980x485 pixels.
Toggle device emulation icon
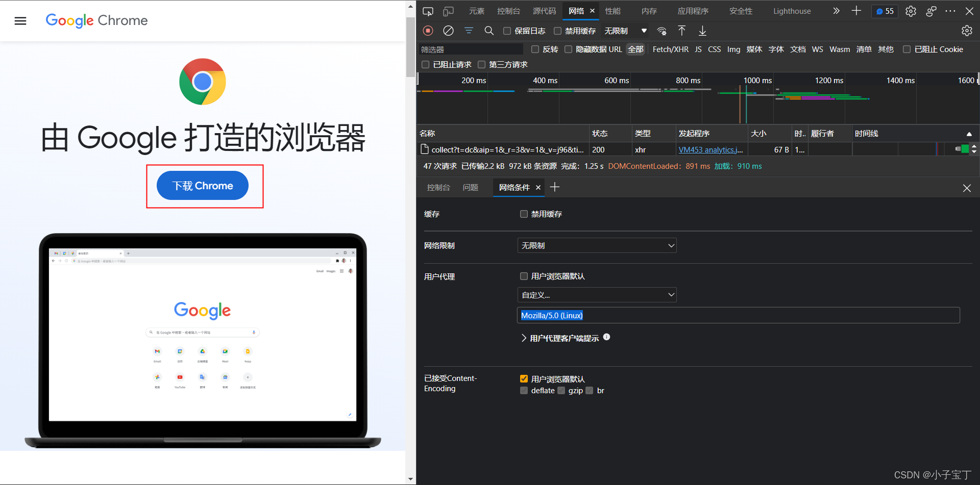448,11
